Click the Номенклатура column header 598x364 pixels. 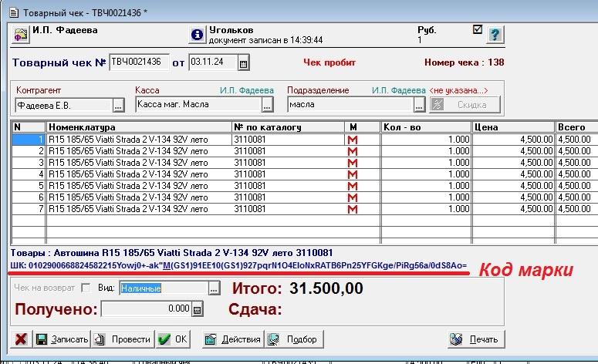click(x=138, y=126)
